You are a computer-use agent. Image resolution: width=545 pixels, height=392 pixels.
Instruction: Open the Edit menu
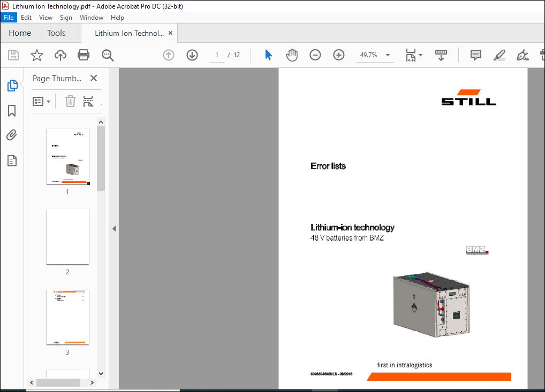coord(26,17)
